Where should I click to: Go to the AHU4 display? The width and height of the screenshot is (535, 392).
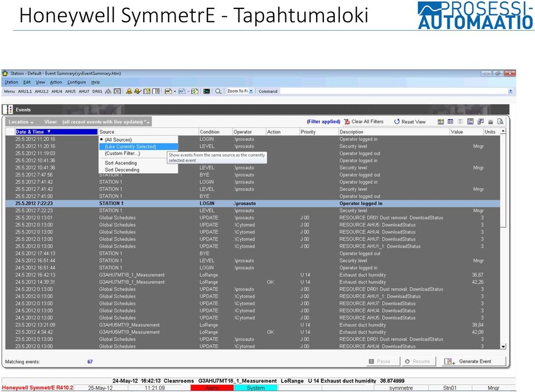click(57, 91)
